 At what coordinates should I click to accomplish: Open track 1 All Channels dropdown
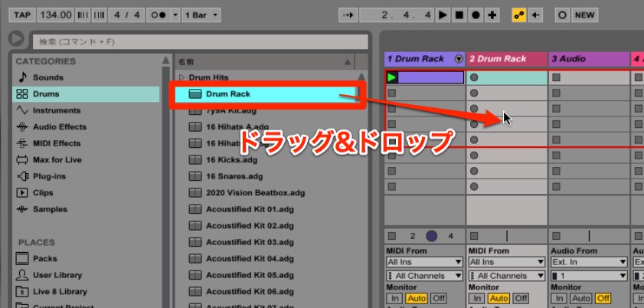point(425,276)
